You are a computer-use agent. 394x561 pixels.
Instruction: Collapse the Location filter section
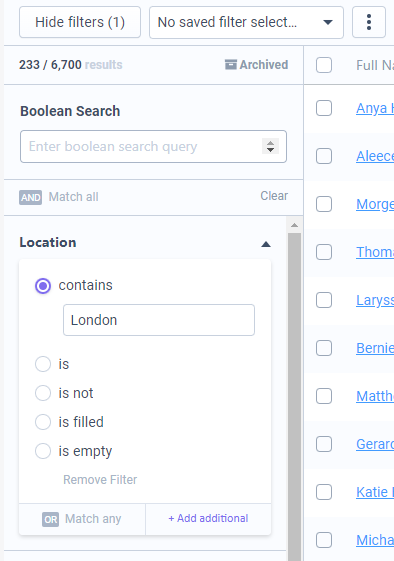[x=266, y=244]
